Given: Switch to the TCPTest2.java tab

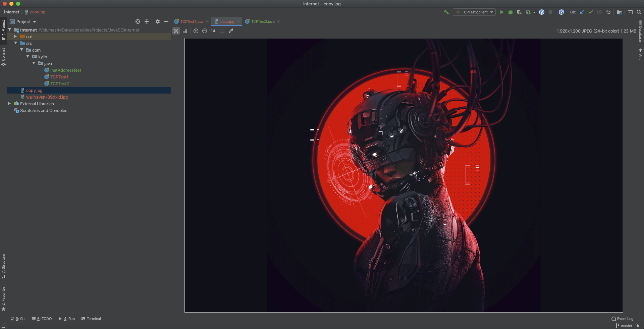Looking at the screenshot, I should coord(263,21).
